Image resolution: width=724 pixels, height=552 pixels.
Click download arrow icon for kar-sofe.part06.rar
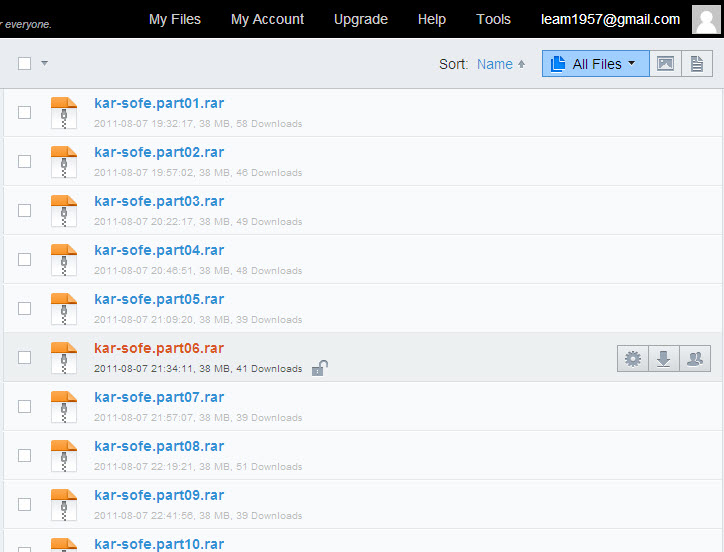664,358
